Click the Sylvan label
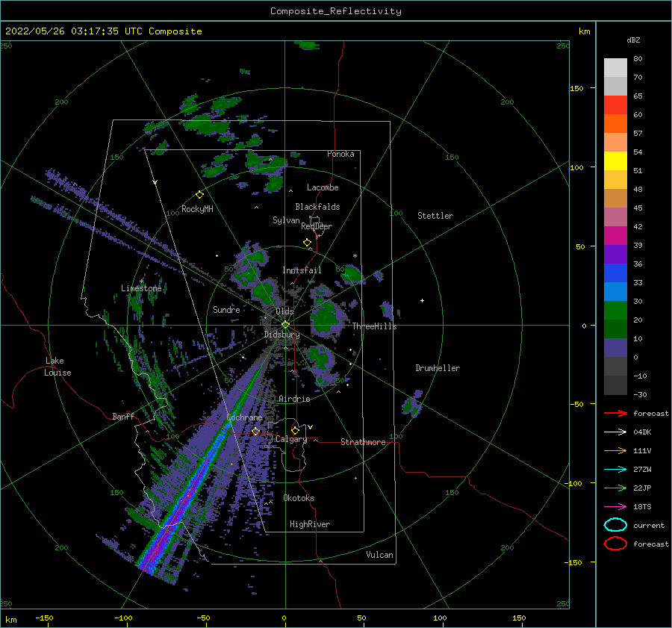 [286, 220]
